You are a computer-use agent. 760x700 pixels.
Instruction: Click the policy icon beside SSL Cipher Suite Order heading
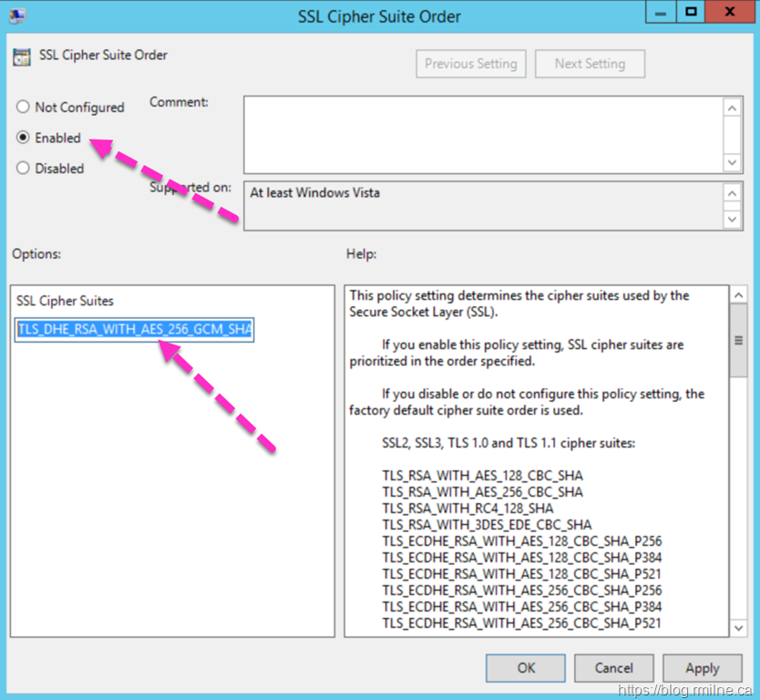pyautogui.click(x=21, y=57)
